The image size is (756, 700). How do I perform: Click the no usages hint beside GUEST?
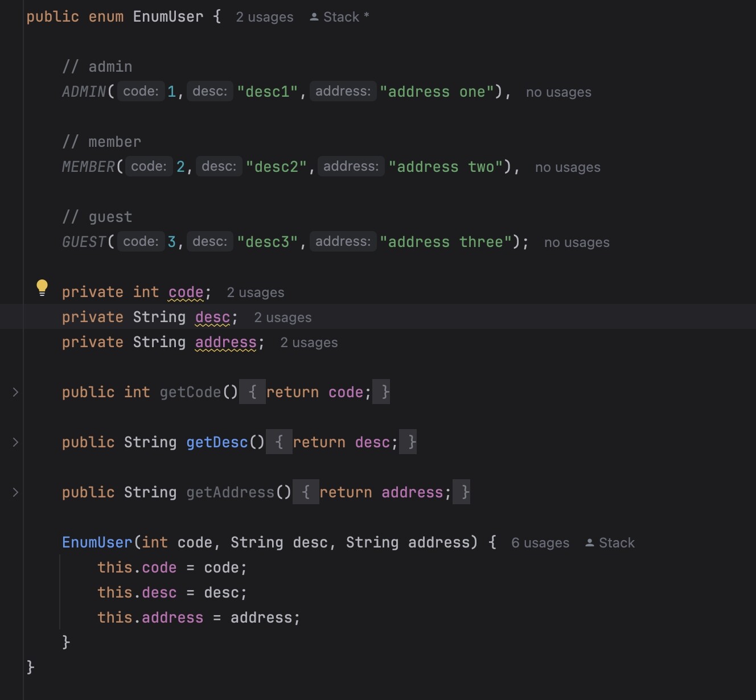pos(576,242)
